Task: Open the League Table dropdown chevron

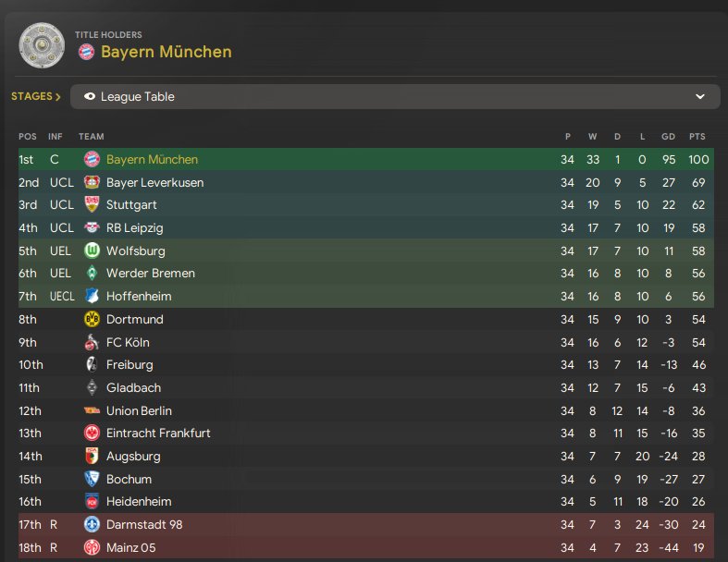Action: (x=700, y=97)
